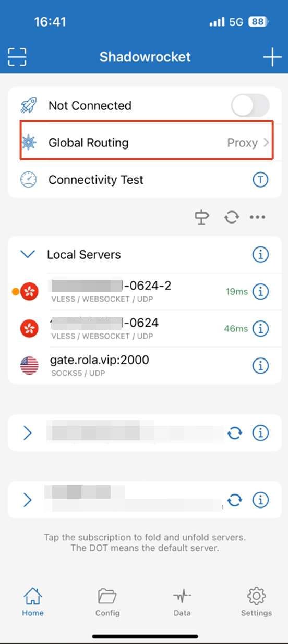Toggle the Not Connected VPN switch on
The image size is (288, 644).
click(250, 106)
